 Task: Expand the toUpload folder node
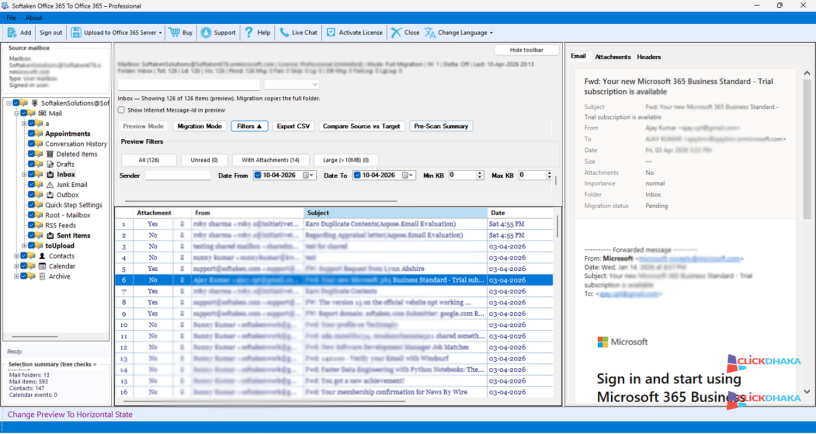[x=24, y=246]
